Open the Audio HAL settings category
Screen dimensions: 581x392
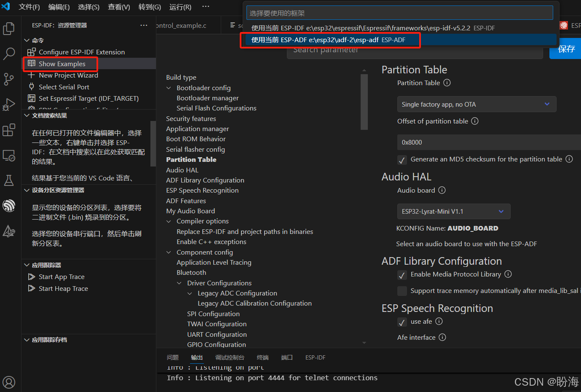(x=182, y=170)
